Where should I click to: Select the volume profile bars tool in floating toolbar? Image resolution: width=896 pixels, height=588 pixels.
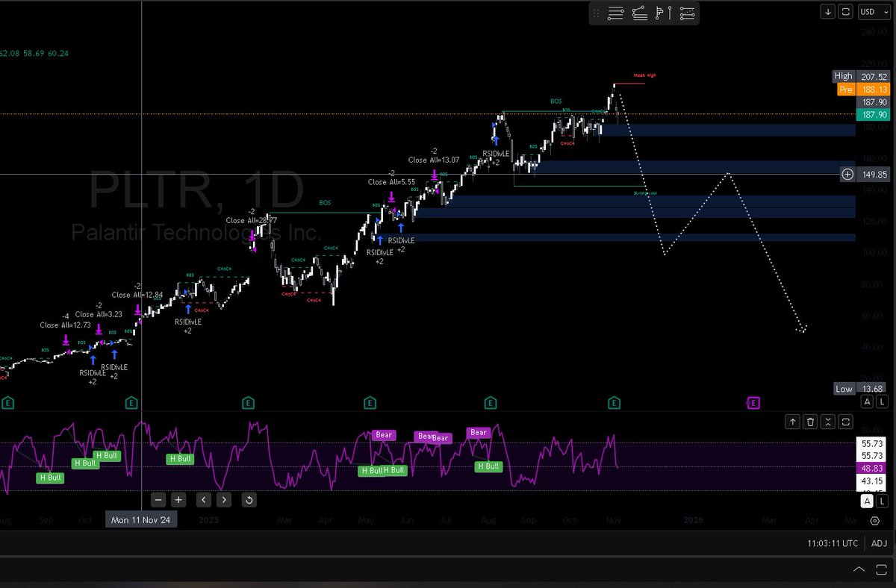(663, 13)
